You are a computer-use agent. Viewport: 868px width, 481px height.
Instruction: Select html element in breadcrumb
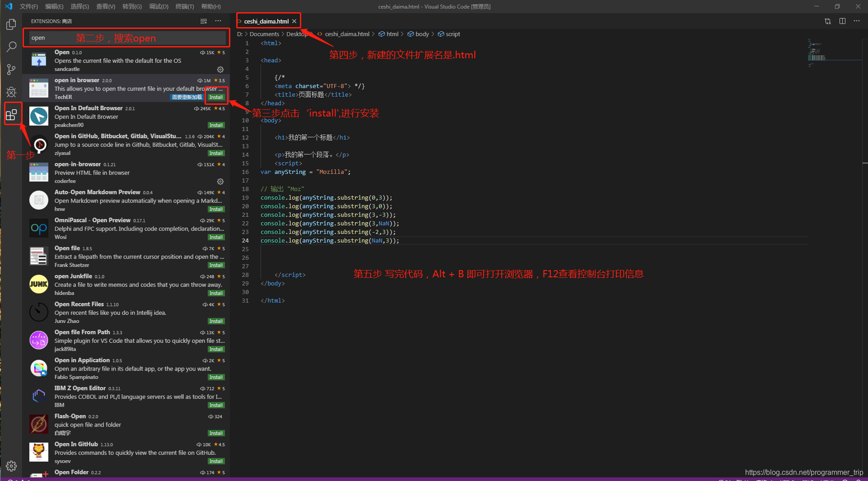pyautogui.click(x=392, y=34)
